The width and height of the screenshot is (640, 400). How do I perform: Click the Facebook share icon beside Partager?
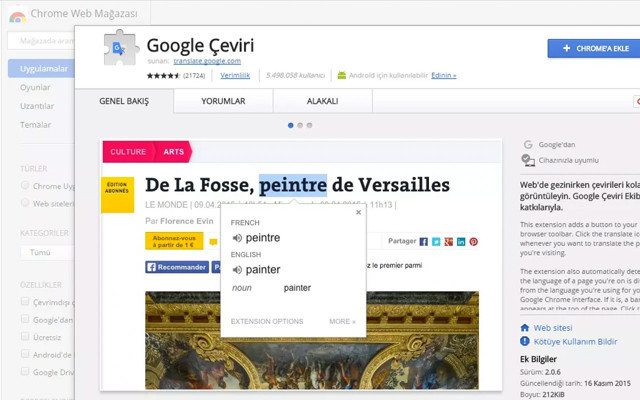tap(424, 242)
